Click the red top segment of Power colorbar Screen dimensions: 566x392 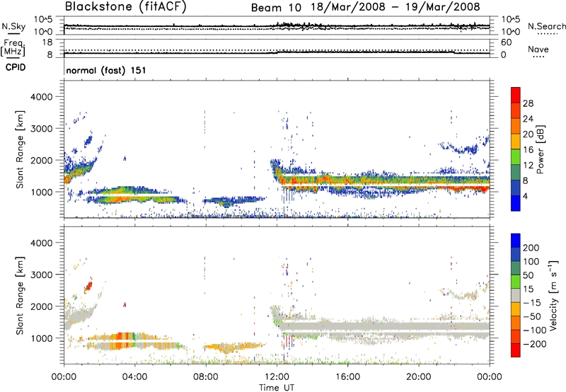(x=516, y=95)
